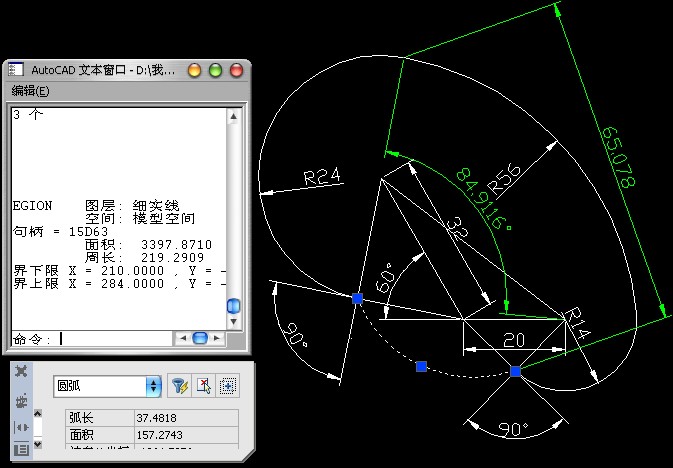Click the orange minimize button of text window

tap(194, 70)
